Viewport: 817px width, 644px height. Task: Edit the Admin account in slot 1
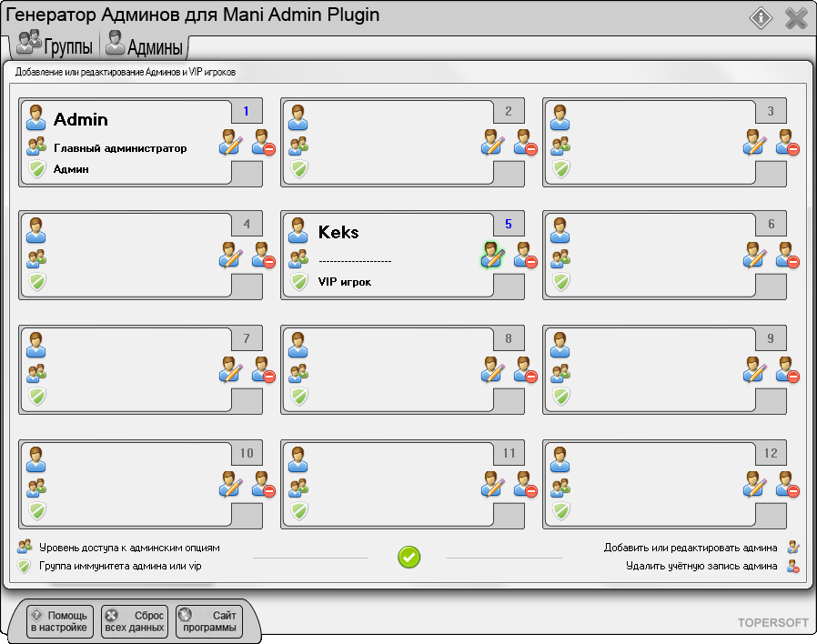click(x=231, y=142)
